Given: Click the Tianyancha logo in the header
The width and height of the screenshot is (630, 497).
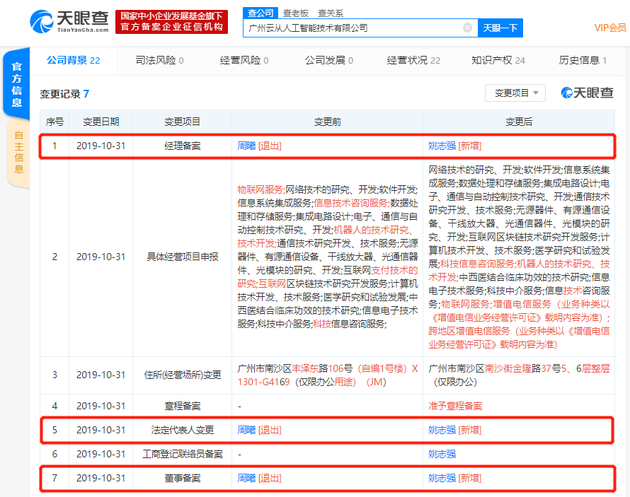Looking at the screenshot, I should (69, 21).
